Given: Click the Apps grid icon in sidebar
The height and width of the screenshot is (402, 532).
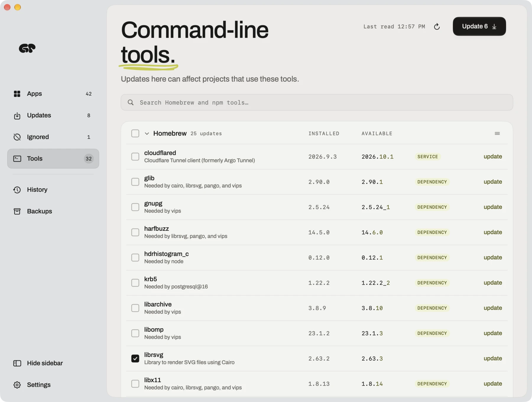Looking at the screenshot, I should point(17,94).
